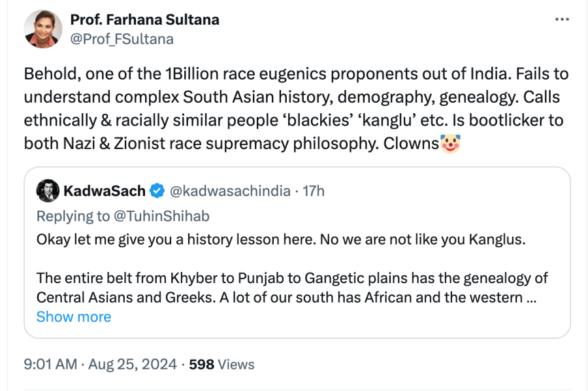
Task: Click the 'both Nazi & Zionist' tweet line
Action: 231,143
